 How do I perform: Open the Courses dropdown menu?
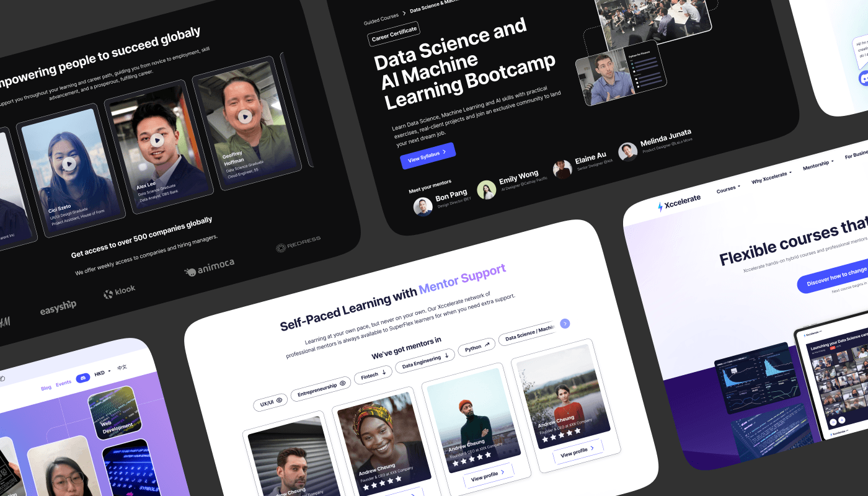click(x=728, y=189)
